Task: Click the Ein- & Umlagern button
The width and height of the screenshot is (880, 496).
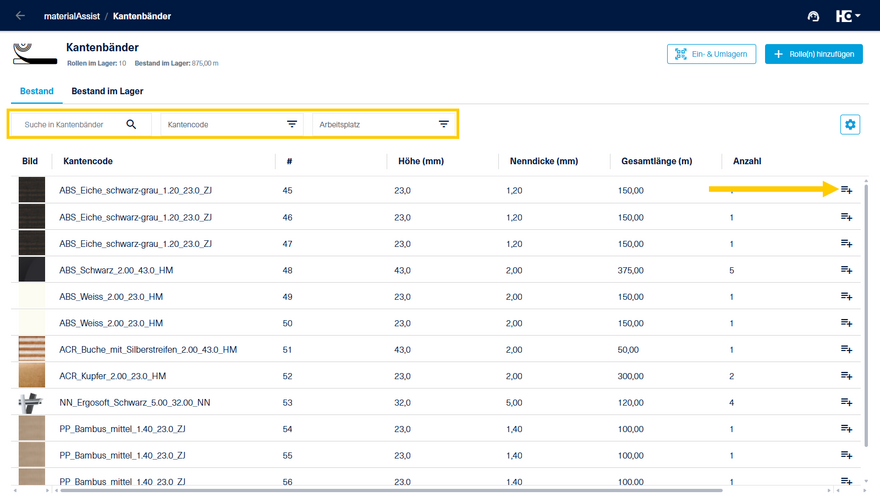Action: coord(711,54)
